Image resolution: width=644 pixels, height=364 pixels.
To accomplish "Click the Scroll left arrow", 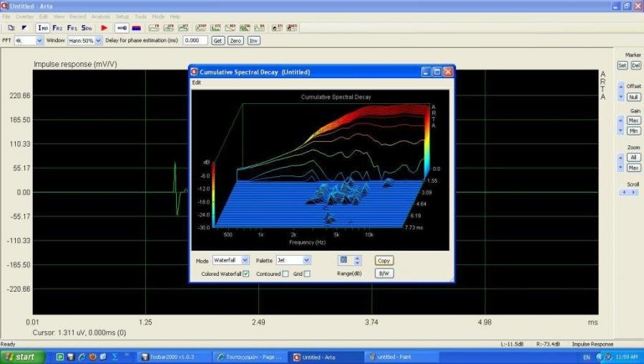I will pyautogui.click(x=624, y=192).
